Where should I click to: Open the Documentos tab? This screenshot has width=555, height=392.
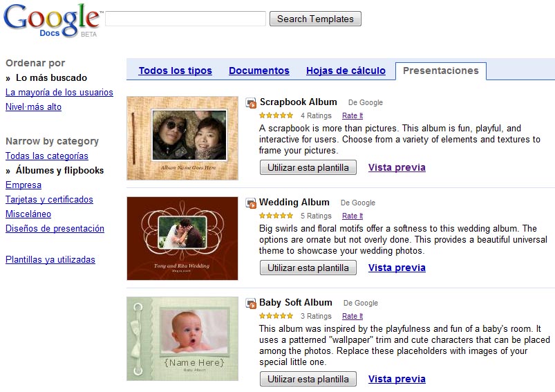(259, 71)
